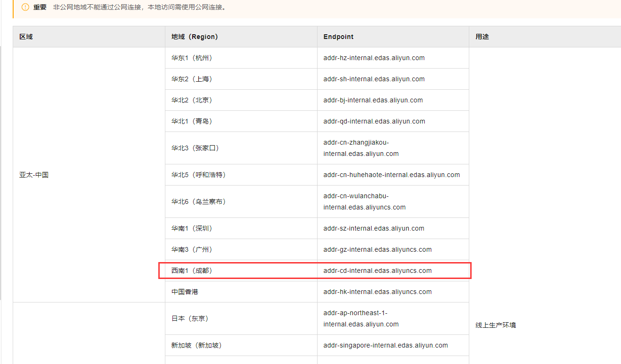Select the addr-cn-huhehaote-internal endpoint
621x364 pixels.
[x=392, y=175]
